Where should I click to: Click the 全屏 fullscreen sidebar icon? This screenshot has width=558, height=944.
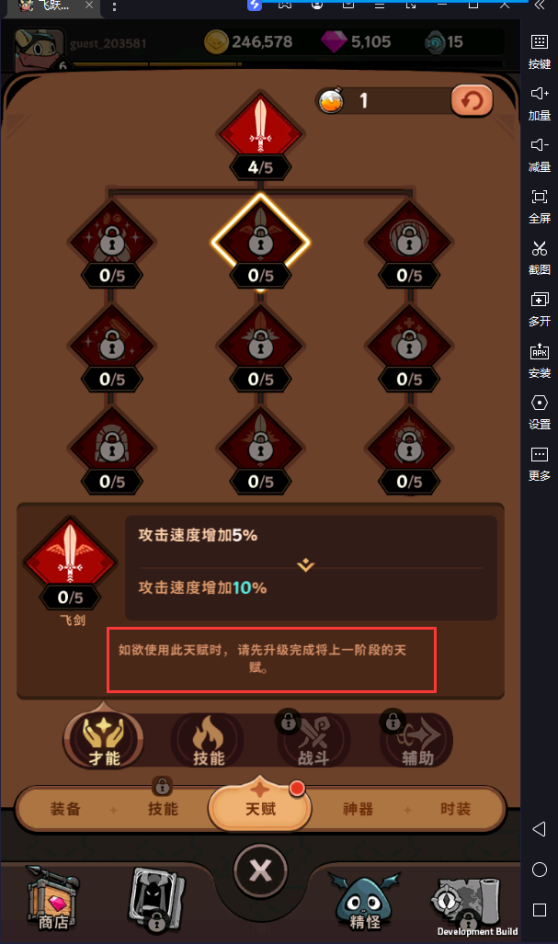(x=539, y=205)
